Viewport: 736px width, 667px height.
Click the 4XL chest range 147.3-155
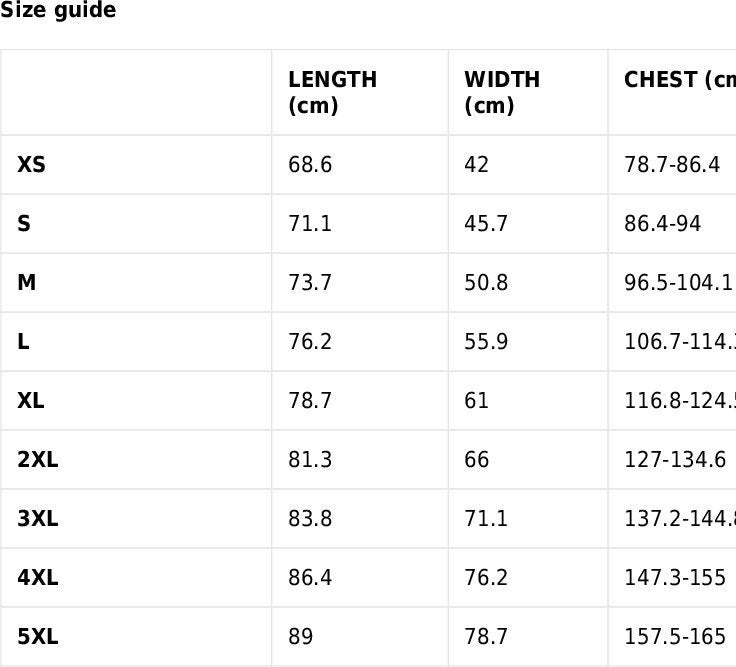click(675, 578)
